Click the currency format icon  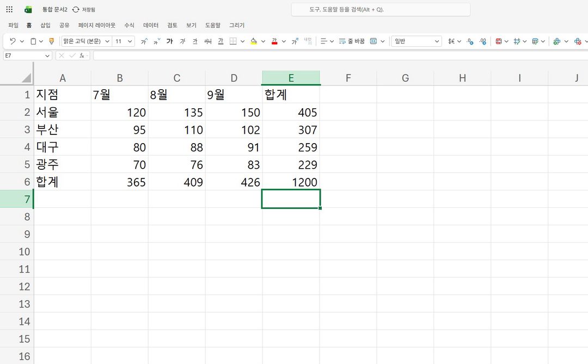click(x=451, y=41)
